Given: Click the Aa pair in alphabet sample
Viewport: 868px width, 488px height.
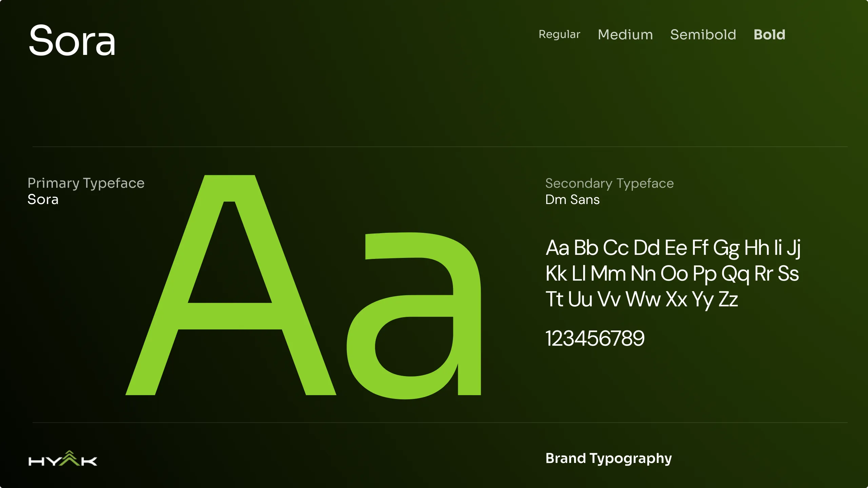Looking at the screenshot, I should tap(557, 248).
